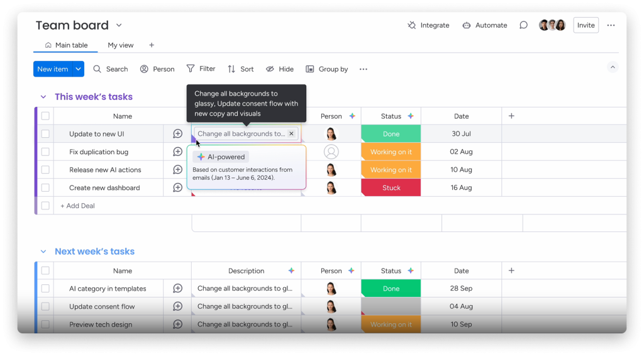The image size is (644, 356).
Task: Open the New item dropdown arrow
Action: 78,69
